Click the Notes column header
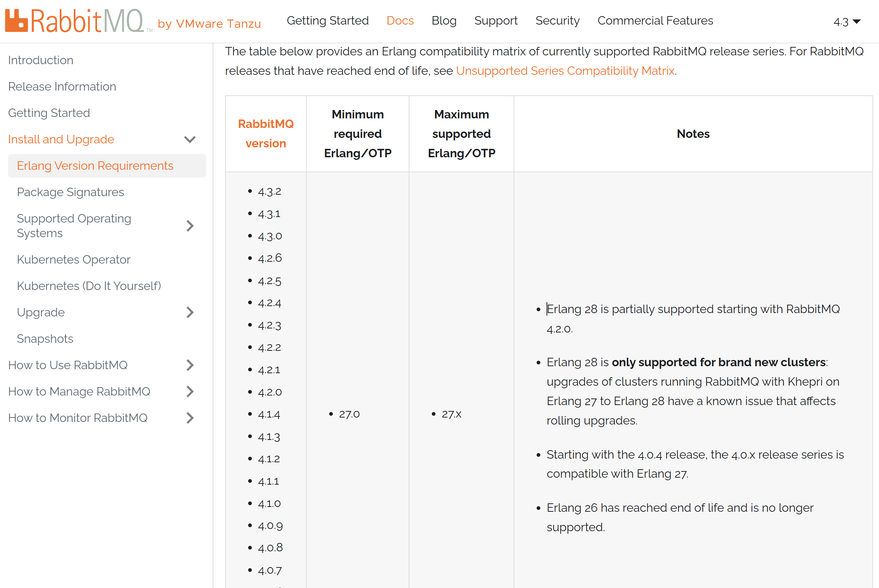Image resolution: width=879 pixels, height=588 pixels. pyautogui.click(x=693, y=133)
